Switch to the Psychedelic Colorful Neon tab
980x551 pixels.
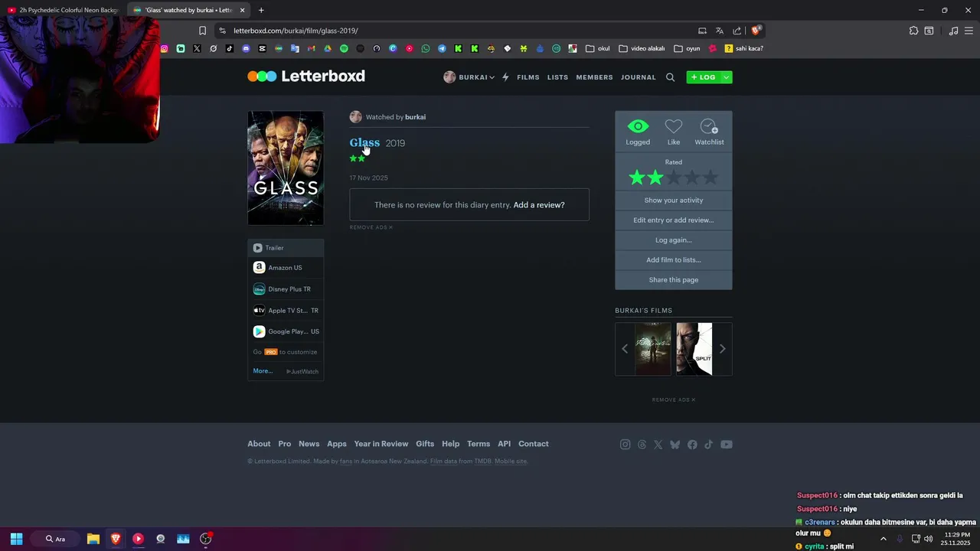point(63,10)
